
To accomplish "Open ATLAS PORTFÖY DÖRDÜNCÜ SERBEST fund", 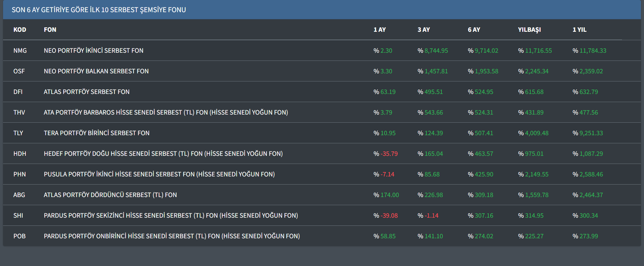I will 110,195.
